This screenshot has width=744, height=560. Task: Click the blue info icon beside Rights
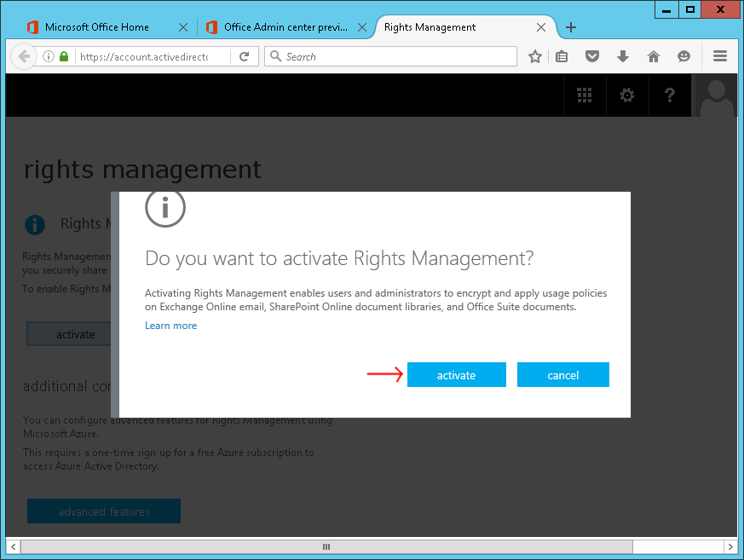tap(35, 224)
